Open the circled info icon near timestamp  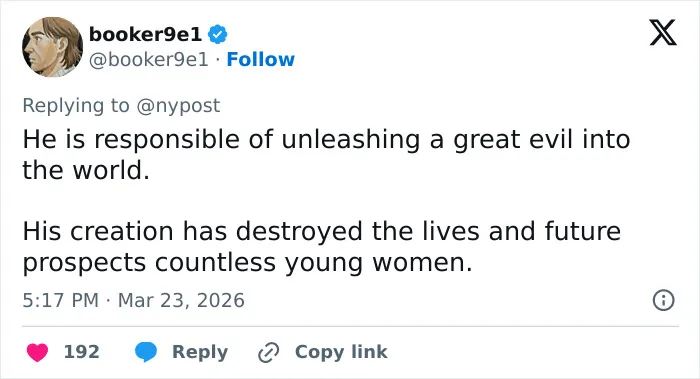point(663,300)
